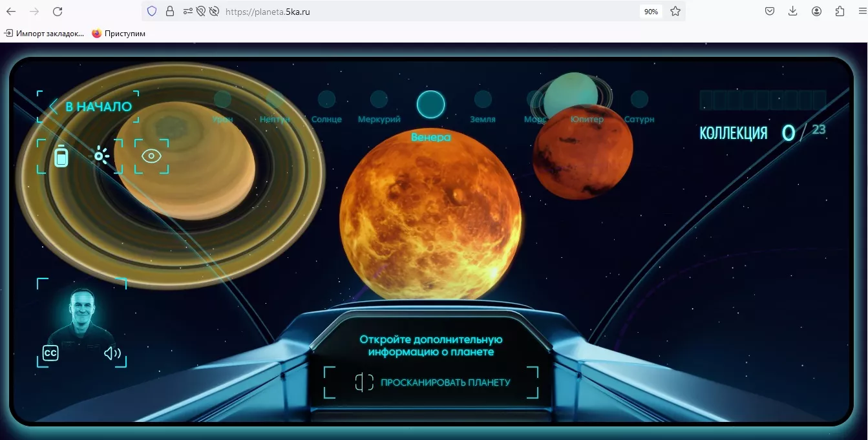This screenshot has height=440, width=868.
Task: Click the 90% zoom level indicator
Action: (x=651, y=12)
